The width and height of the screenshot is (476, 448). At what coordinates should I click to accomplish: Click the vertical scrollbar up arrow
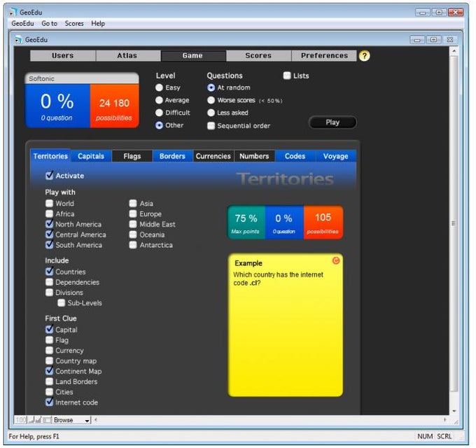[x=454, y=51]
